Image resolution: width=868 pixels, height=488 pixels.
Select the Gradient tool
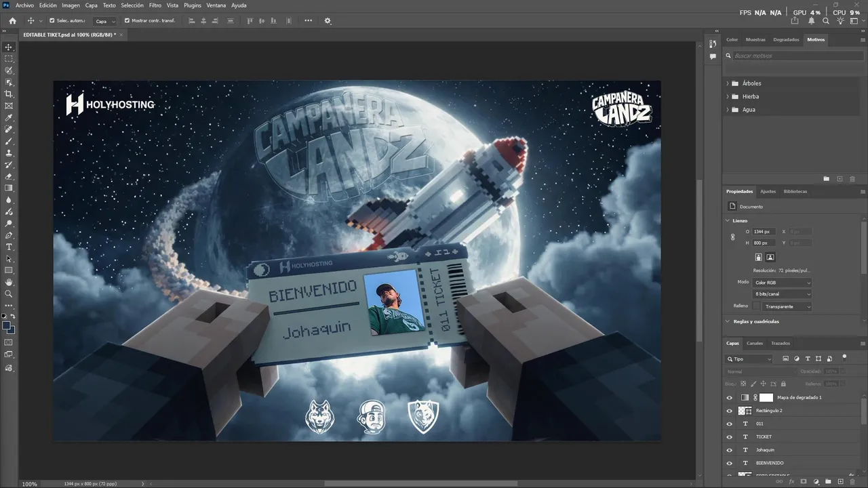[x=9, y=188]
